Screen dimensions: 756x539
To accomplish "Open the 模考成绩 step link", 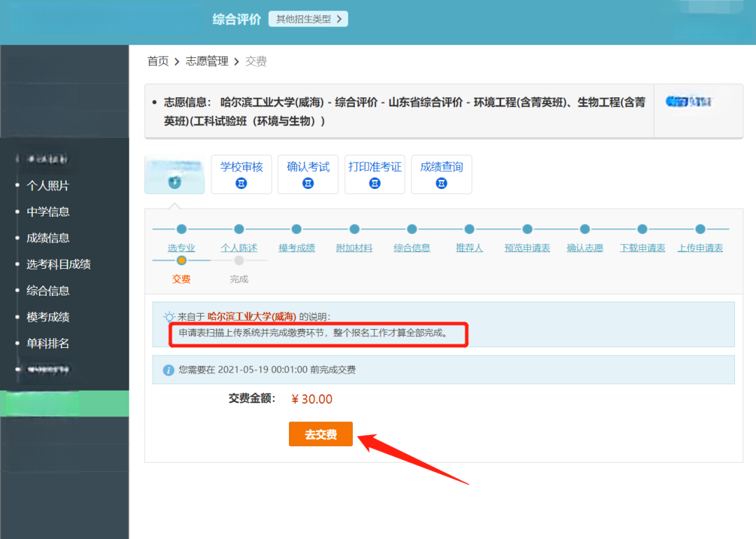I will tap(297, 248).
